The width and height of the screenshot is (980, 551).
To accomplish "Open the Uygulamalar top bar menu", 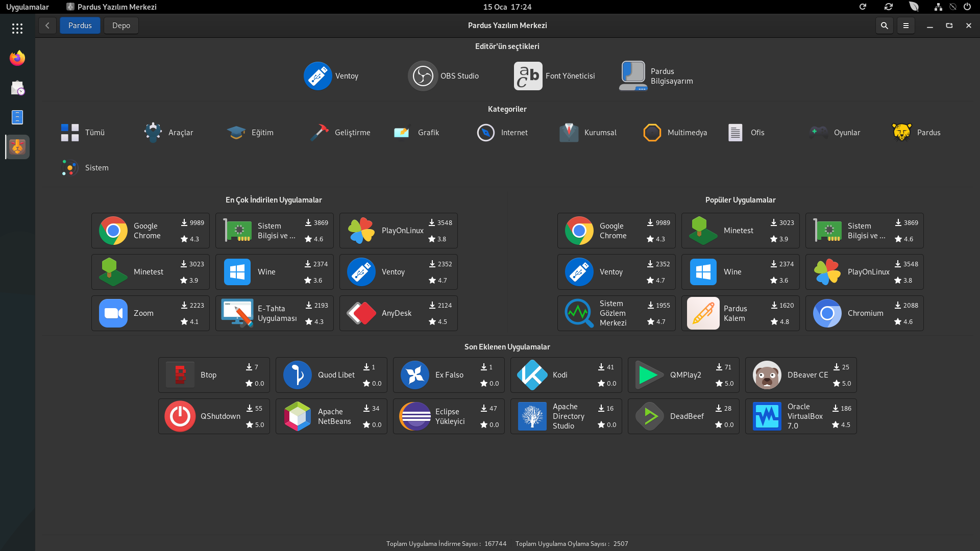I will point(28,7).
